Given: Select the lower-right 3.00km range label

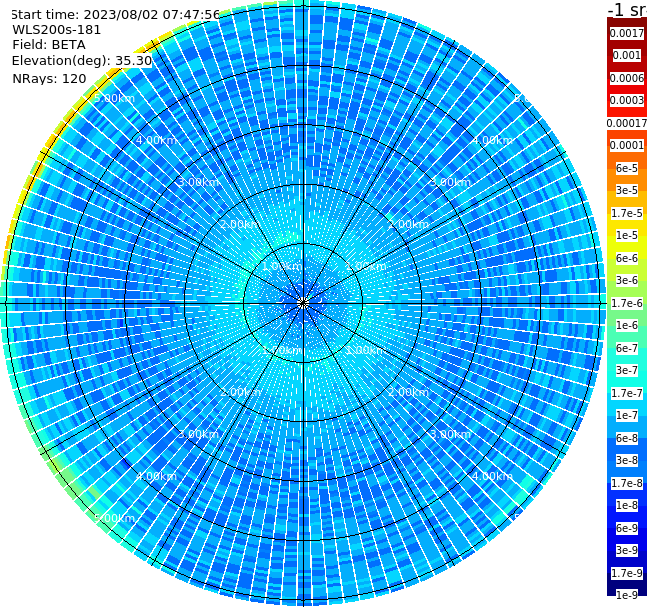Looking at the screenshot, I should (450, 434).
